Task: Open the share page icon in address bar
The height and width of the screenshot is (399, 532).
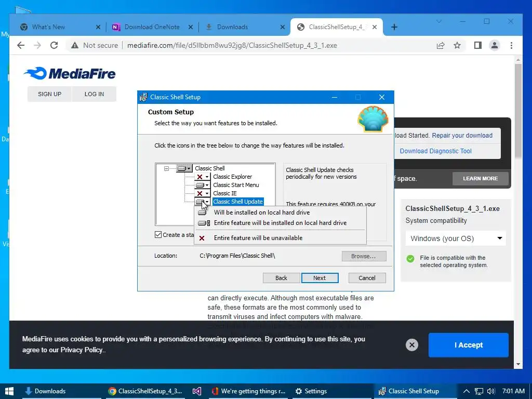Action: coord(441,46)
